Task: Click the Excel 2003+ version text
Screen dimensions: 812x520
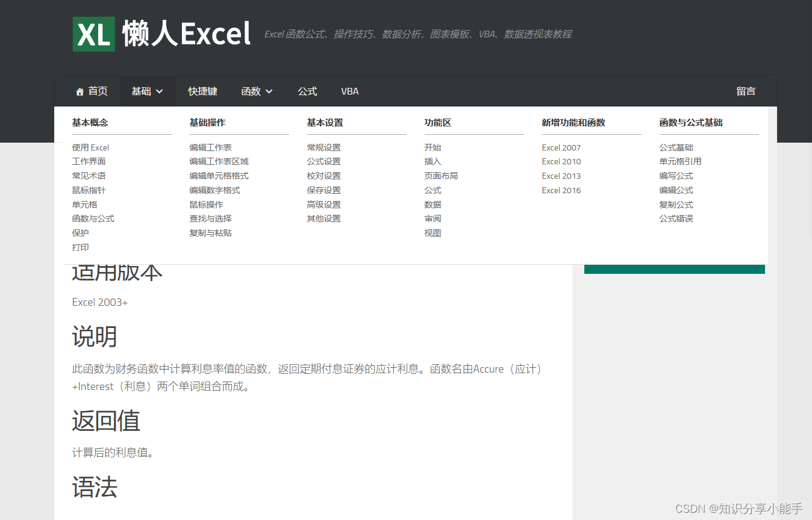Action: click(100, 302)
